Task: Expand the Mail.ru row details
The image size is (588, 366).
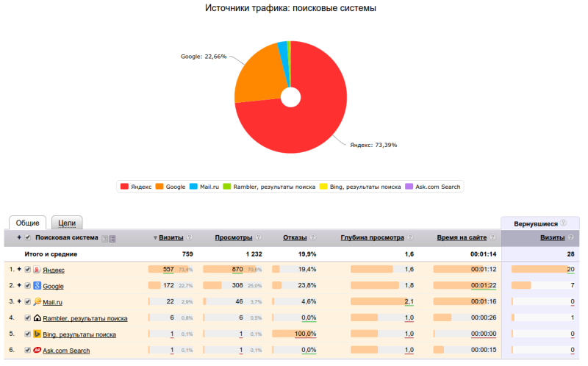Action: (x=19, y=301)
